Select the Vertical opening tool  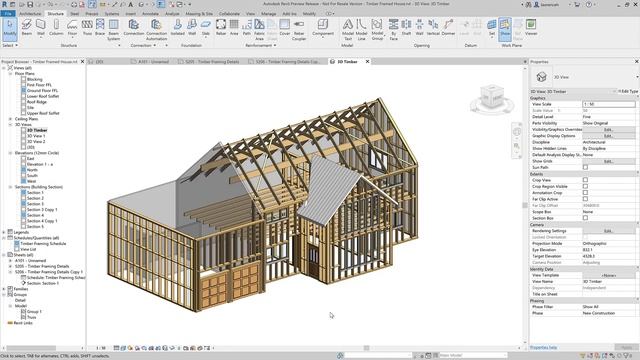[433, 27]
